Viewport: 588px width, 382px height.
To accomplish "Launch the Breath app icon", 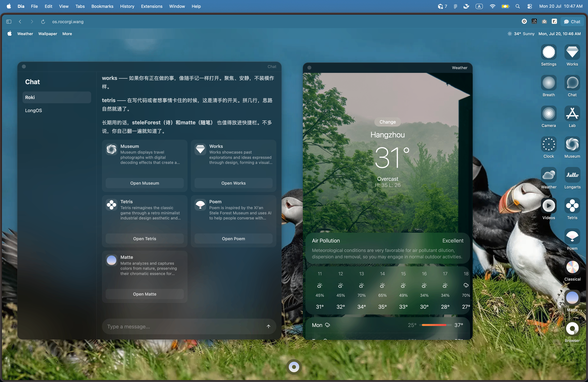I will tap(548, 83).
